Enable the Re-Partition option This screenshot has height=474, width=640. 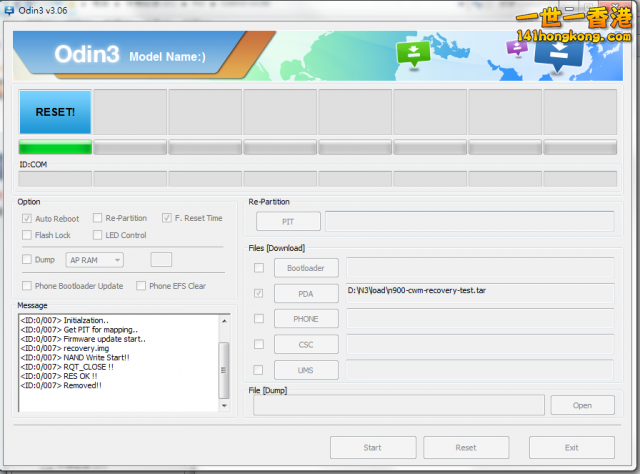(x=97, y=218)
